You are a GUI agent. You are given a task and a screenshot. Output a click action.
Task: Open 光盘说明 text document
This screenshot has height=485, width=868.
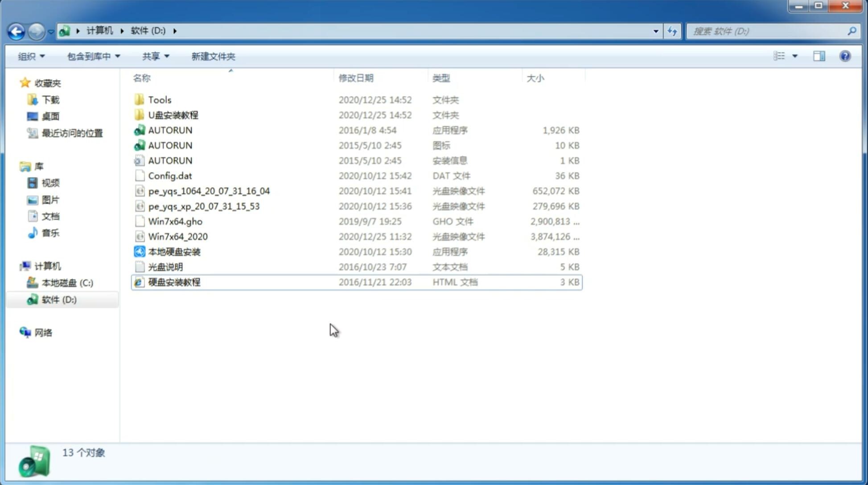click(x=165, y=266)
